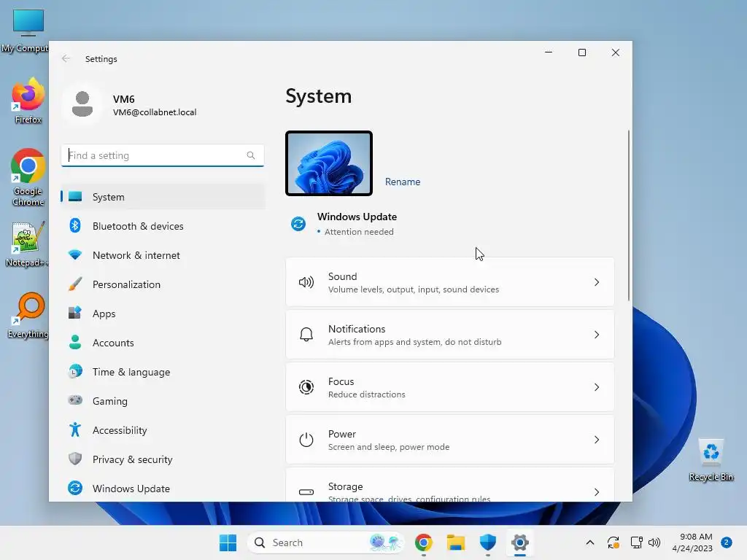Open the Personalization category
Image resolution: width=747 pixels, height=560 pixels.
(x=163, y=284)
